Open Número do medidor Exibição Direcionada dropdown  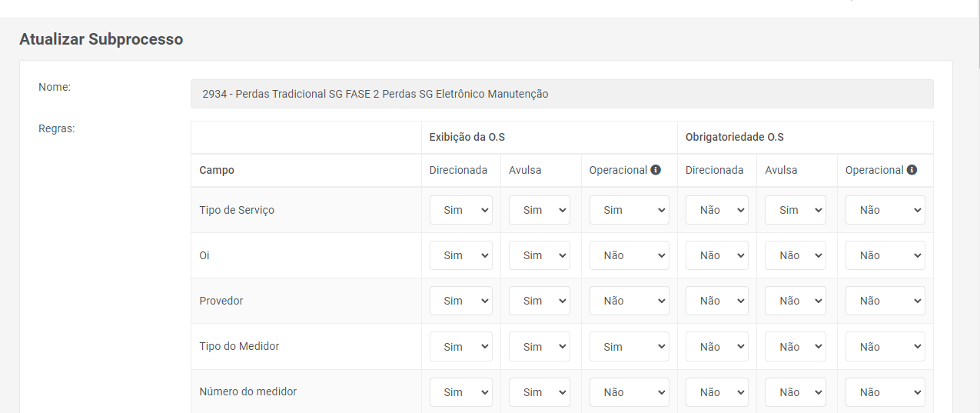click(460, 392)
